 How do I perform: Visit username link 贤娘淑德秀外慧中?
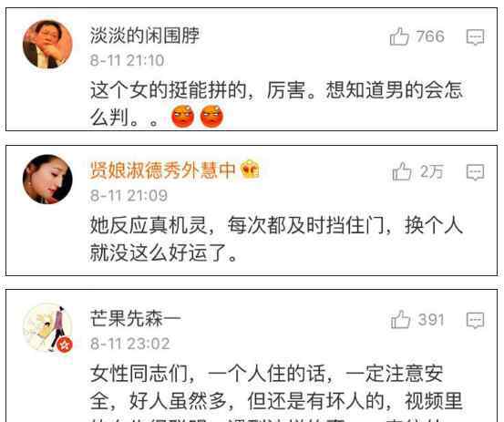point(162,170)
